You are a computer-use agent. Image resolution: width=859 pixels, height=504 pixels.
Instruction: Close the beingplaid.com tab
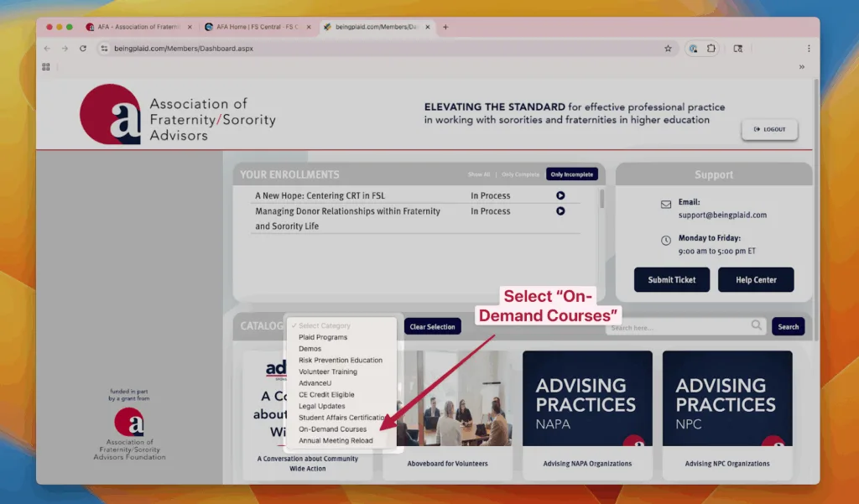427,27
